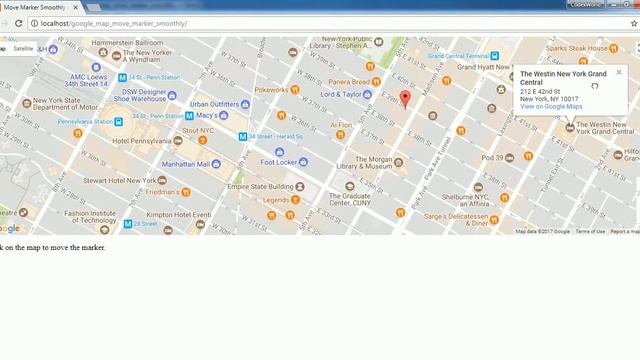This screenshot has height=360, width=640.
Task: Click The Graduate Center CUNY icon
Action: coord(349,186)
